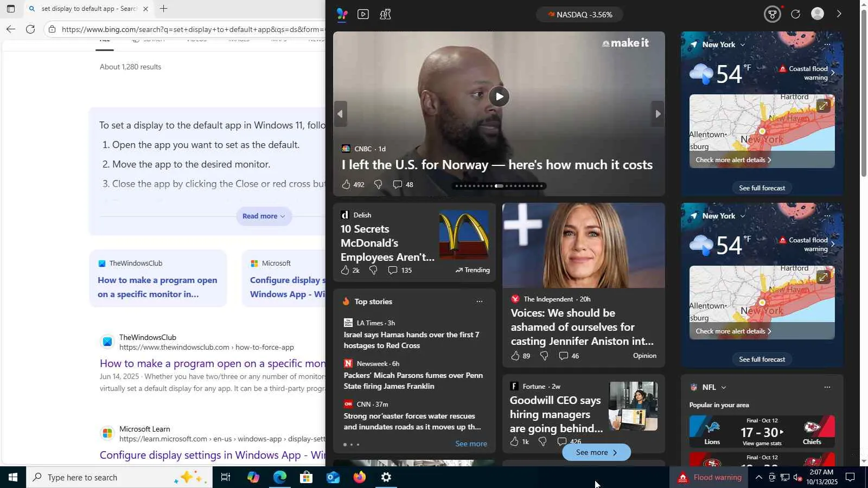This screenshot has width=868, height=488.
Task: Open See more link under Top stories
Action: point(471,444)
